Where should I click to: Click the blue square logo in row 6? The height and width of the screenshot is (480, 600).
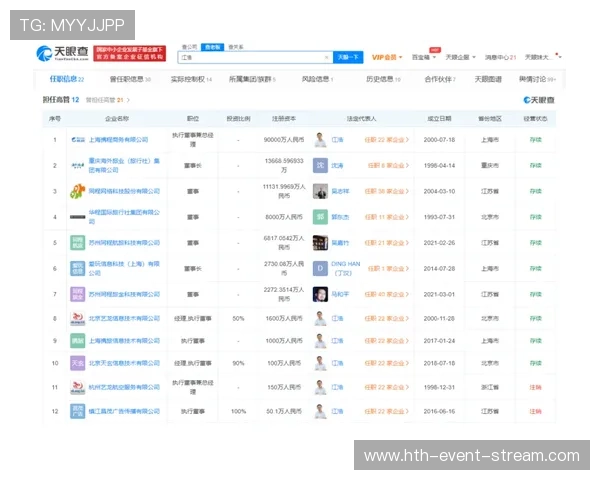(78, 268)
